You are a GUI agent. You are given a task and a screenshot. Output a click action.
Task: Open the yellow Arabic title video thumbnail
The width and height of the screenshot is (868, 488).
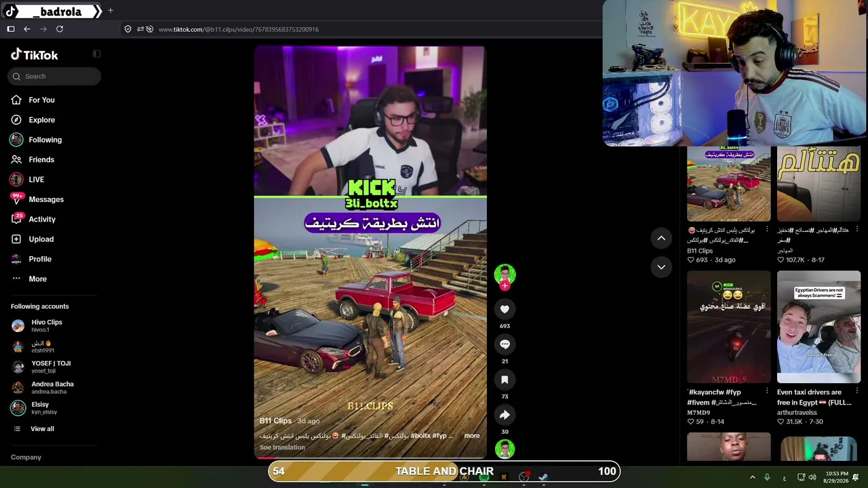(x=819, y=184)
